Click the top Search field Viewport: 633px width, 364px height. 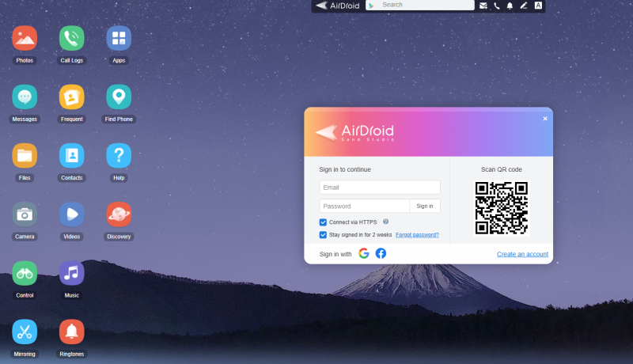click(420, 5)
